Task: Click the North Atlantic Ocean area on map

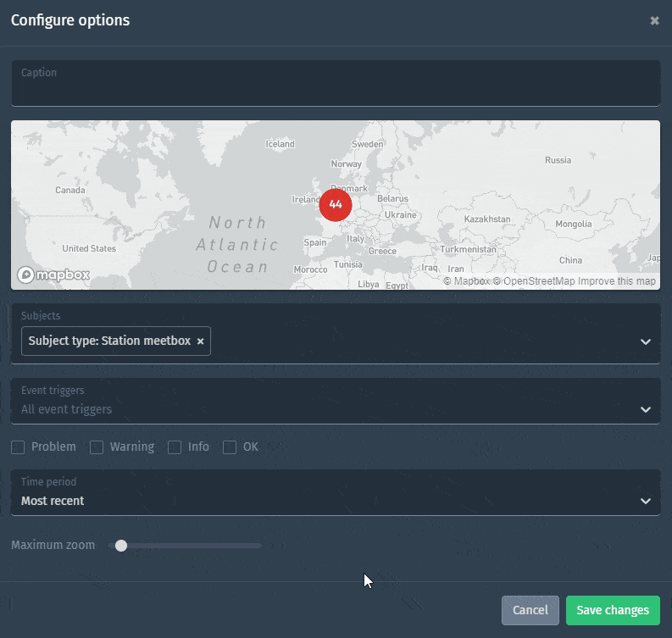Action: coord(237,244)
